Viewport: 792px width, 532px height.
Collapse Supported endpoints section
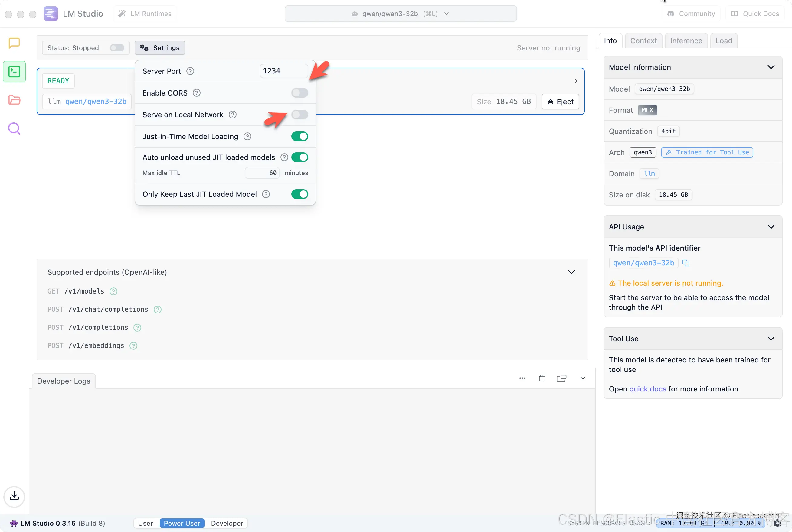coord(571,272)
